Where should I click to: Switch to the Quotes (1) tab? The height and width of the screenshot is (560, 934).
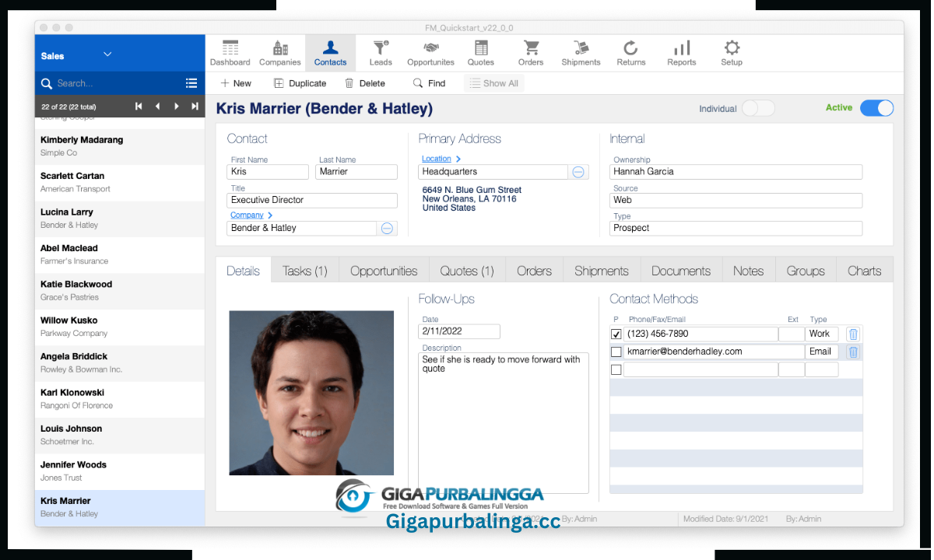pos(467,271)
